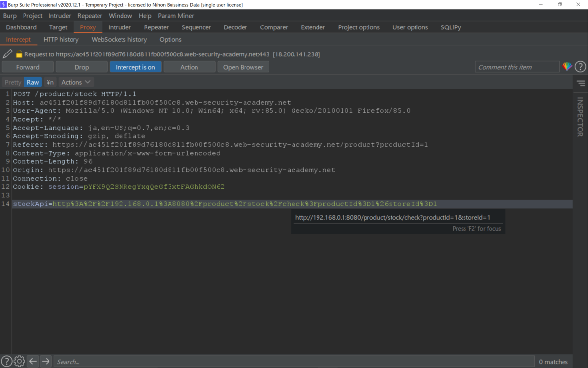This screenshot has height=368, width=588.
Task: Open the Decoder tab
Action: point(235,27)
